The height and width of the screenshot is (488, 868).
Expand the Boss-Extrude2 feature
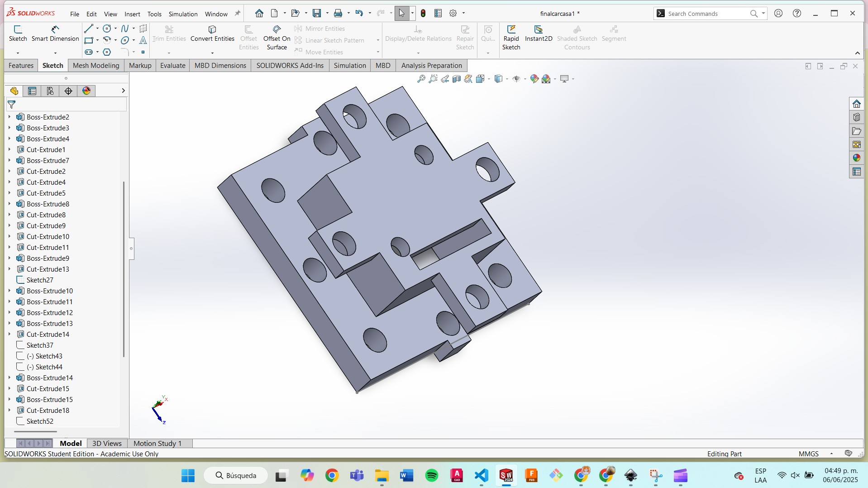coord(10,117)
